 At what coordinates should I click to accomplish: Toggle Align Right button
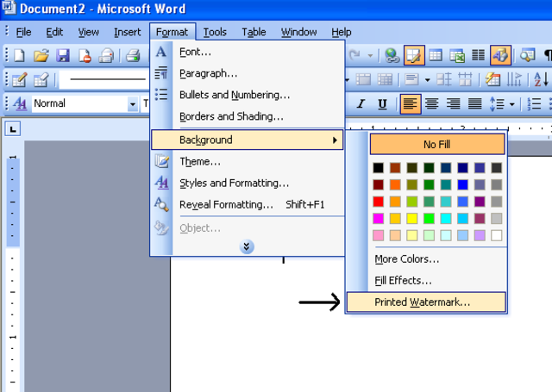(x=453, y=103)
